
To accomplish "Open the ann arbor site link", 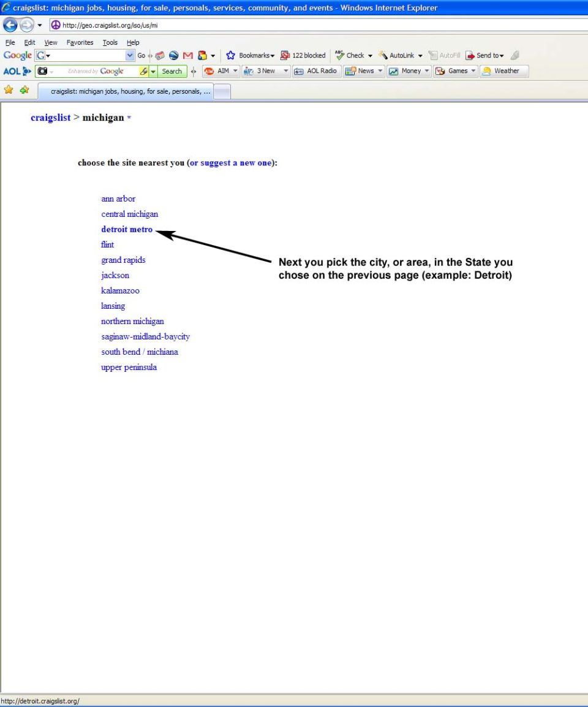I will pyautogui.click(x=118, y=199).
